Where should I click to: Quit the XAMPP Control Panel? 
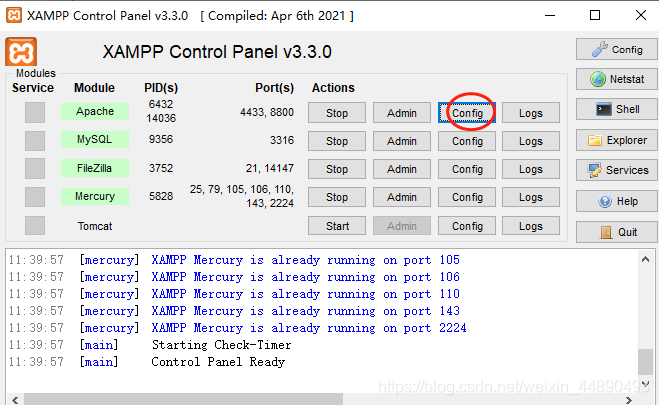617,232
